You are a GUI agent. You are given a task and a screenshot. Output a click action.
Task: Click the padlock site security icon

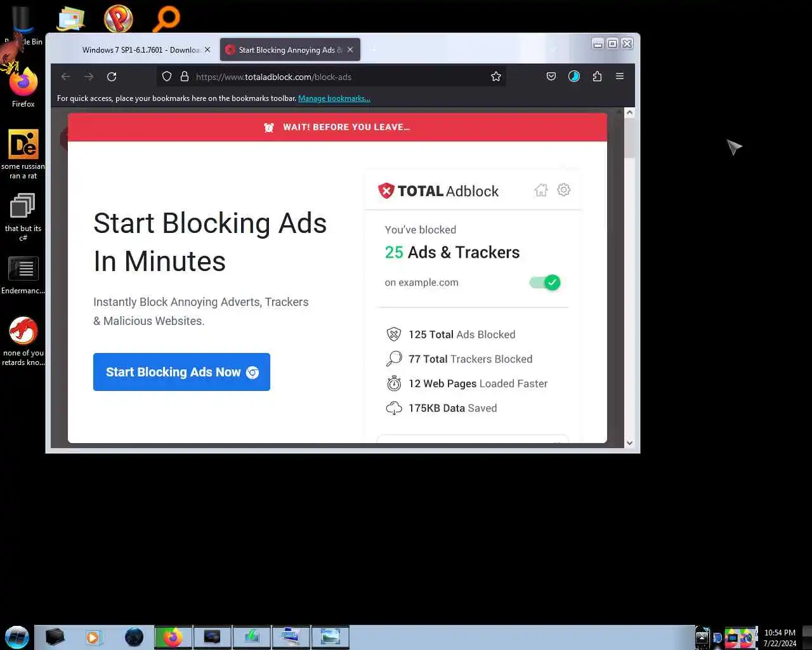[x=185, y=77]
